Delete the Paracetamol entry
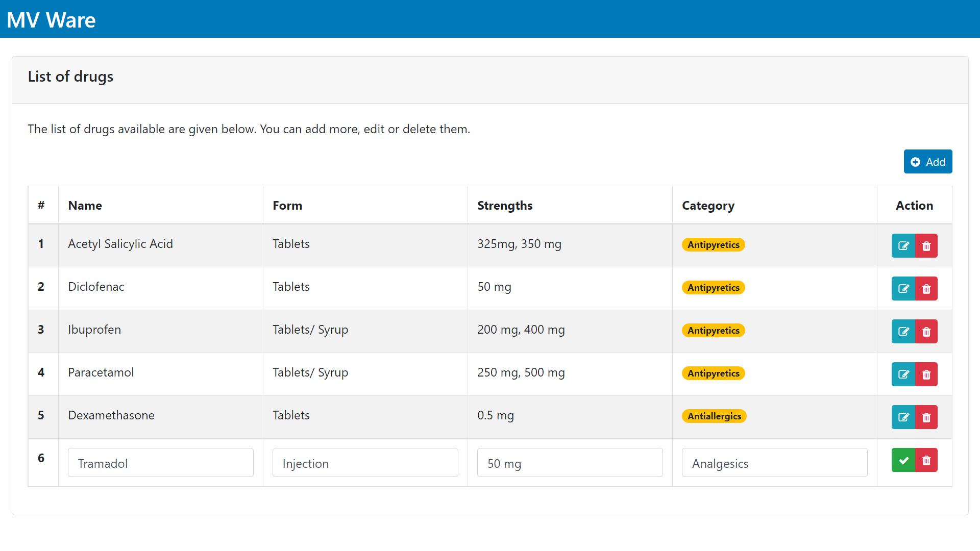This screenshot has height=551, width=980. coord(926,374)
